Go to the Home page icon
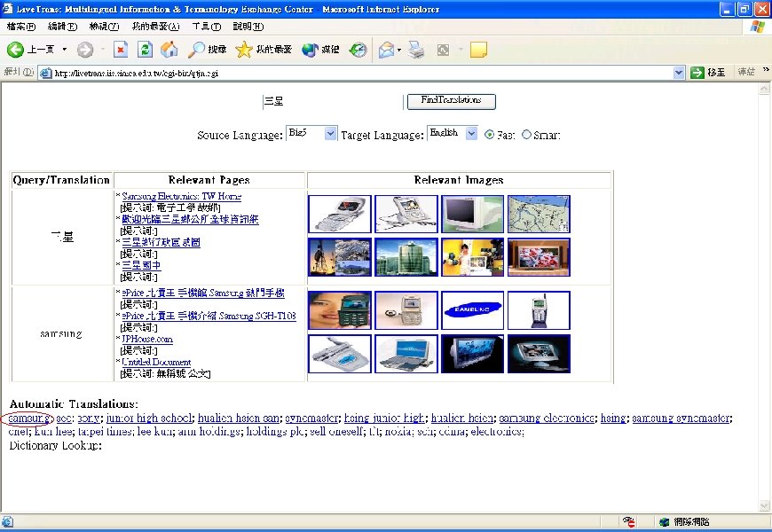The width and height of the screenshot is (772, 532). pyautogui.click(x=169, y=50)
